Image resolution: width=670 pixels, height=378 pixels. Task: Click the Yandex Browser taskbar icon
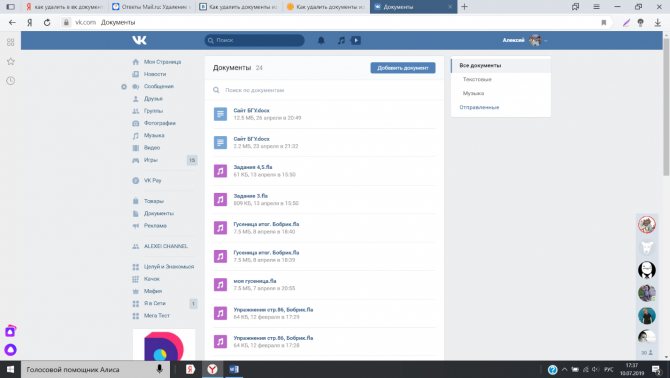pyautogui.click(x=212, y=369)
